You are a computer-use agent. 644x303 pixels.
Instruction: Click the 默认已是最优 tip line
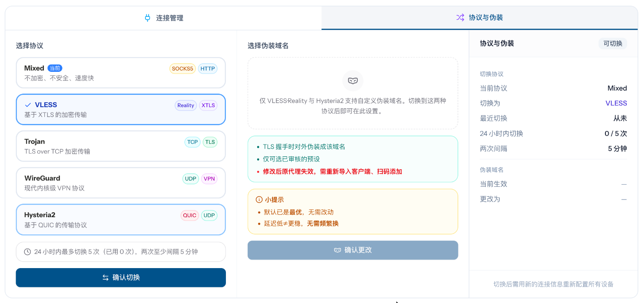click(299, 212)
